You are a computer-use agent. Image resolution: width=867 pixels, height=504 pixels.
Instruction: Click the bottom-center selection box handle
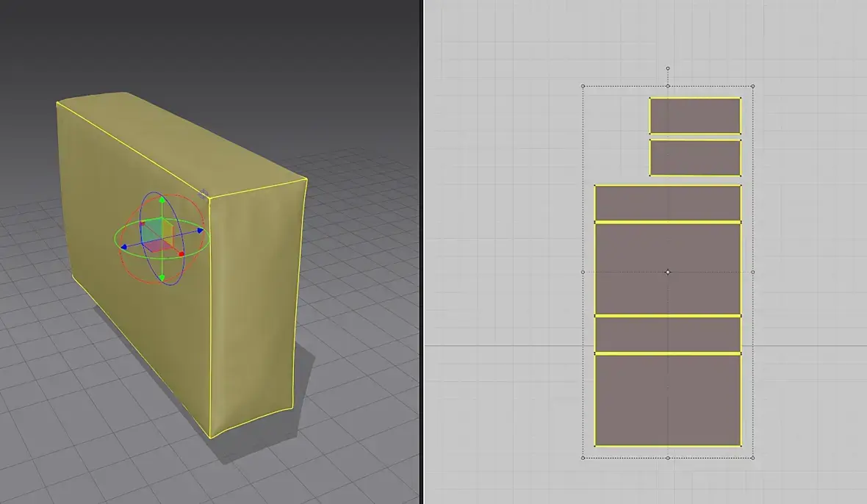coord(668,458)
